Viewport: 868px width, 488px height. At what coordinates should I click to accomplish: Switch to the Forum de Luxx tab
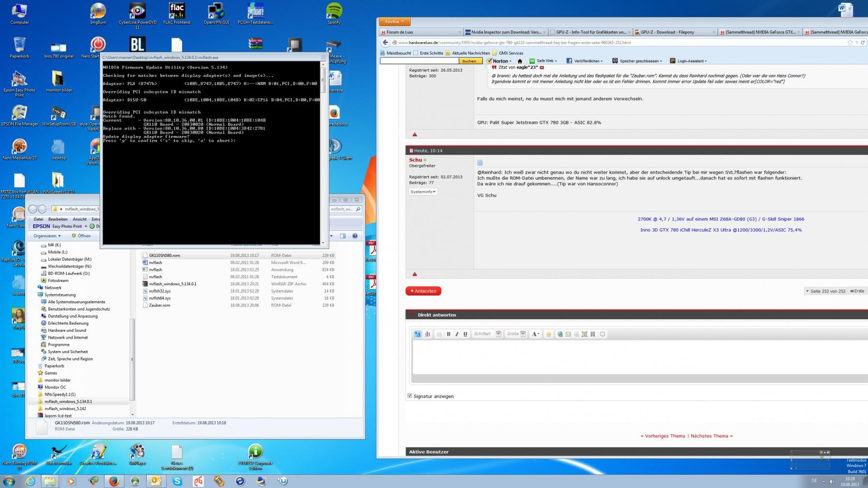click(x=420, y=32)
